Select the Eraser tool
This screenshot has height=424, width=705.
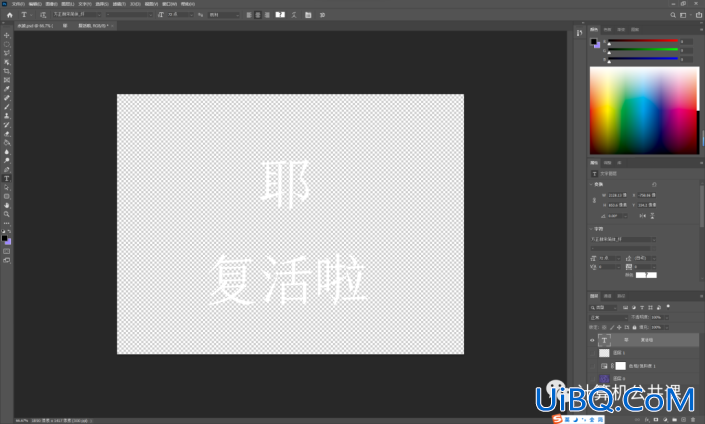pos(7,134)
